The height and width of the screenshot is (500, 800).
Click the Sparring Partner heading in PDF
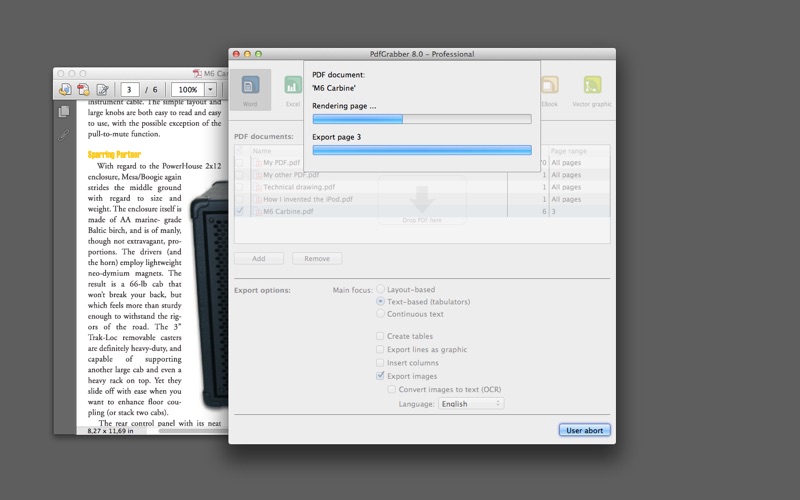tap(114, 155)
